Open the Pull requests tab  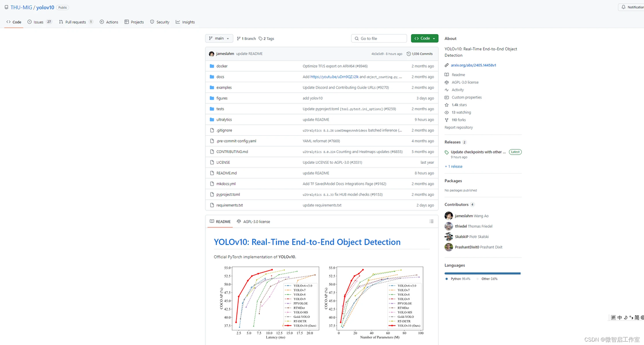coord(76,22)
